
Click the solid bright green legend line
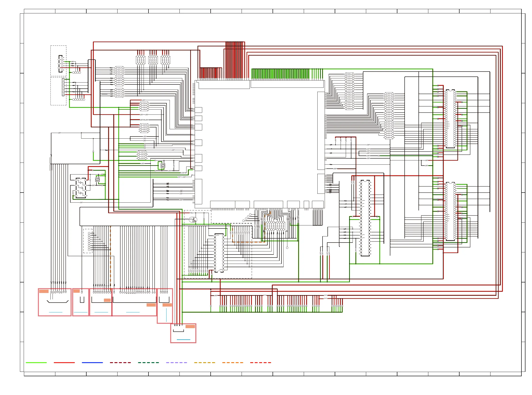tap(36, 362)
